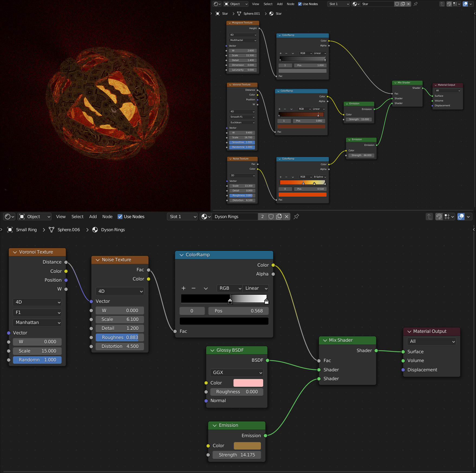Open overlay options dropdown in lower editor
The image size is (476, 473).
click(468, 216)
